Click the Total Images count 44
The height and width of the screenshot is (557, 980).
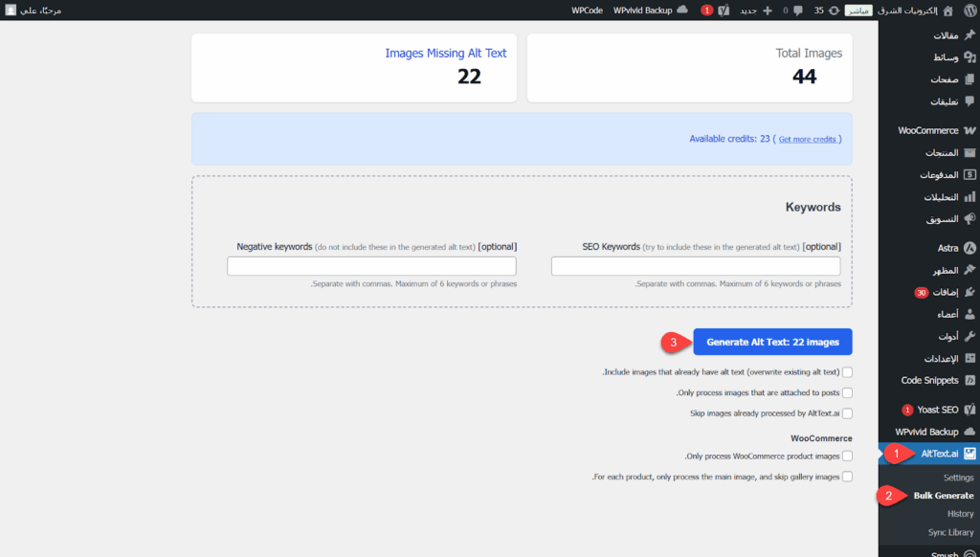tap(804, 77)
